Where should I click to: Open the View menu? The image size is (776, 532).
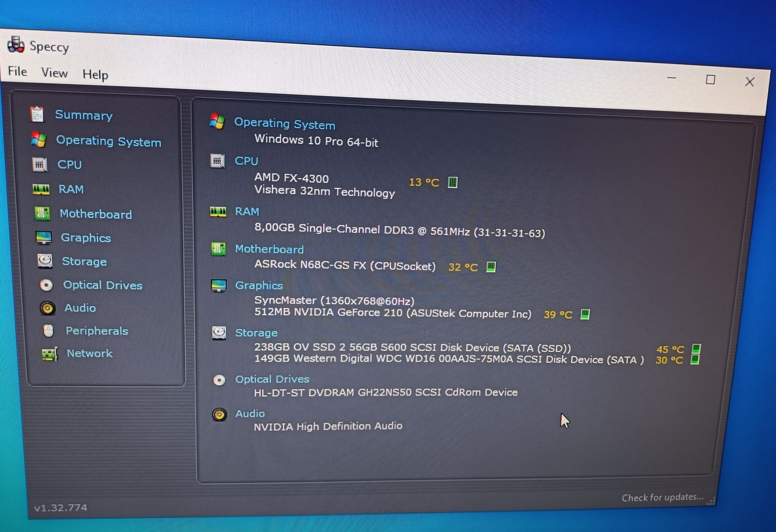pos(54,73)
